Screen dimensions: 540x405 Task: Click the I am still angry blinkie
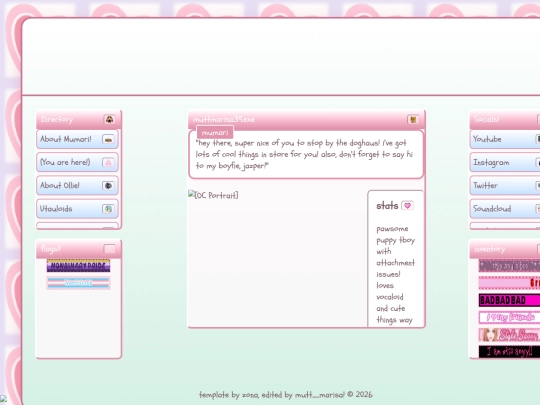pos(509,352)
